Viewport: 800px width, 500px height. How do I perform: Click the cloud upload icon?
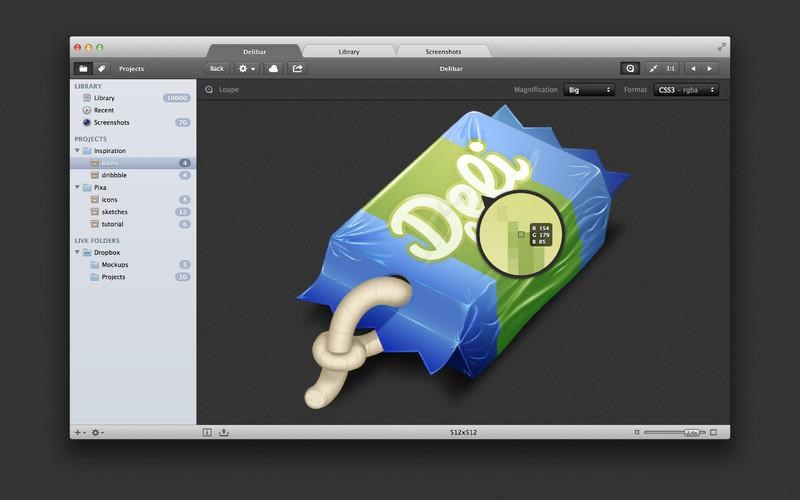coord(273,69)
